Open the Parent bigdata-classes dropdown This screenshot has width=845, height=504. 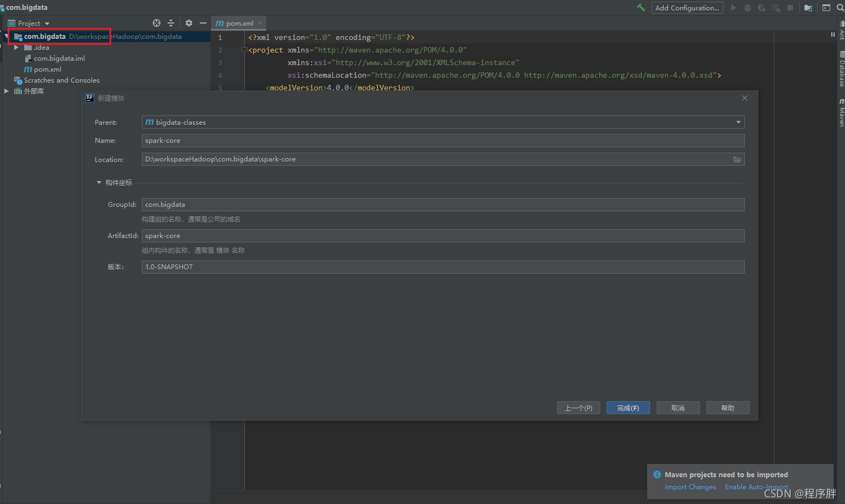pos(443,122)
